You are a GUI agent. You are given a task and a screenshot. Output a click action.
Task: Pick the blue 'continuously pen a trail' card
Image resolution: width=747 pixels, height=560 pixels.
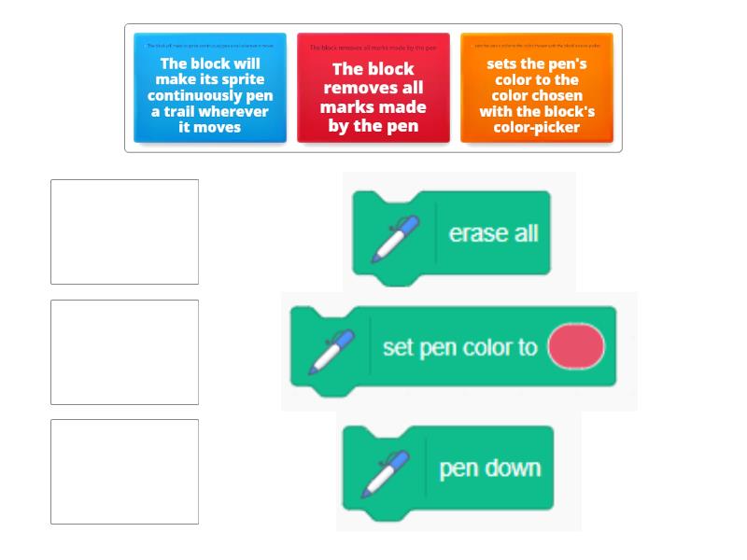click(x=210, y=88)
